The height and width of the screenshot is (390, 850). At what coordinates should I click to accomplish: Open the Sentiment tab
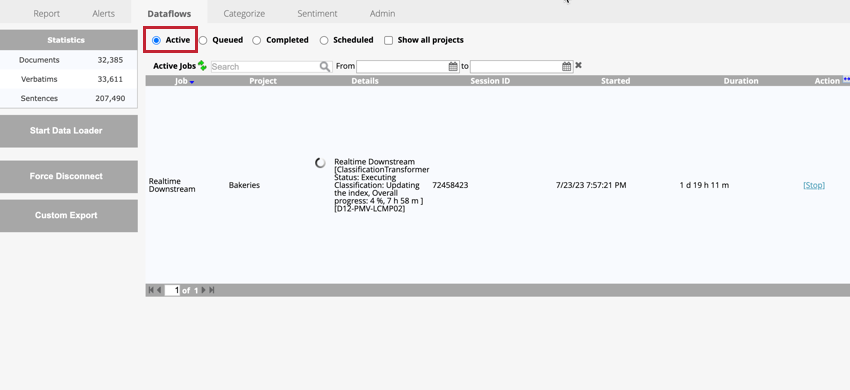pos(317,14)
